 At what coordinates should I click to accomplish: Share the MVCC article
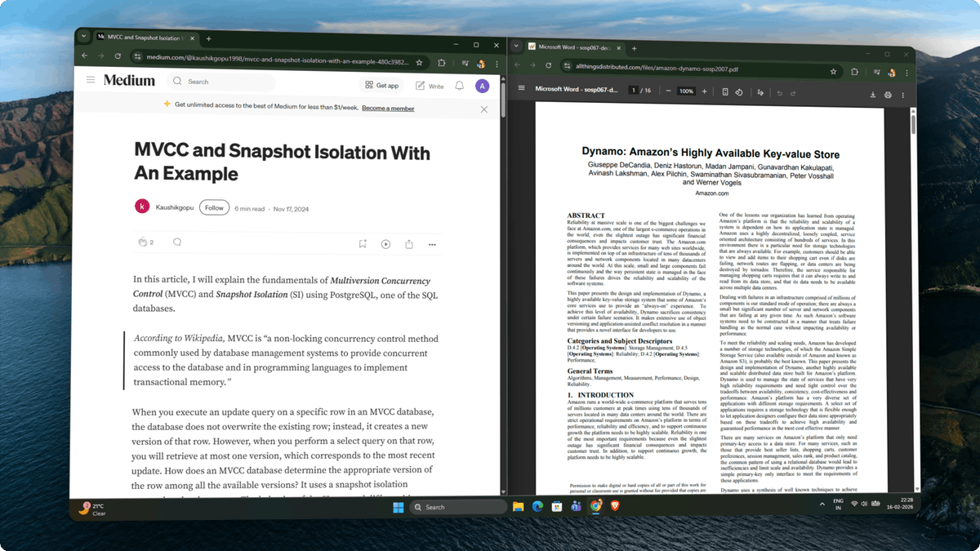pos(408,243)
